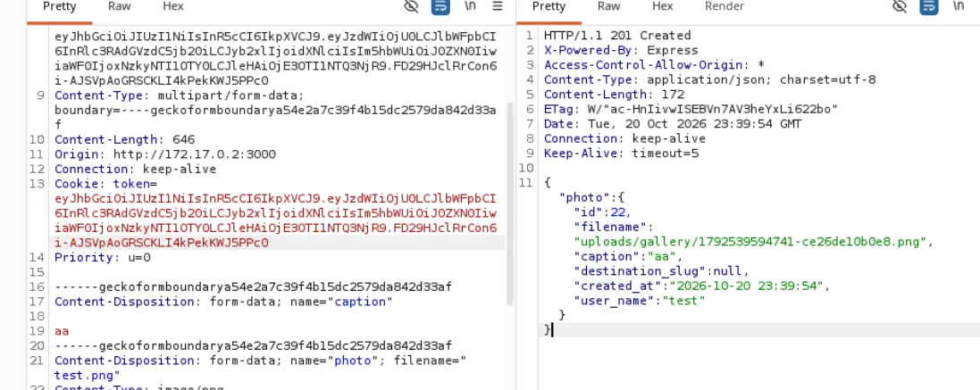980x390 pixels.
Task: Click the 'Origin: http://172.17.0.2:3000' header line
Action: click(x=165, y=154)
